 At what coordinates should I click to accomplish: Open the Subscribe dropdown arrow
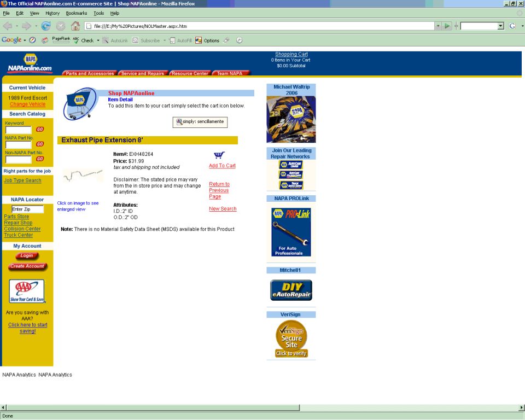coord(165,40)
